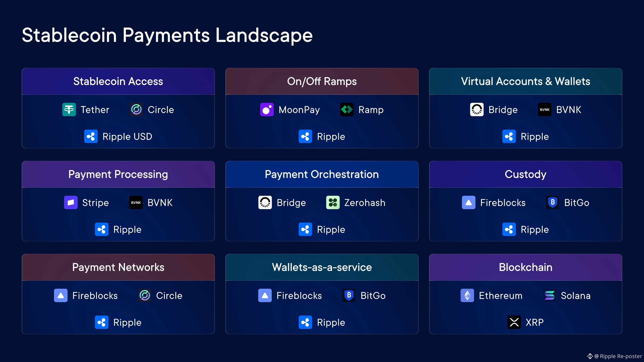
Task: Click the Ripple icon under Custody
Action: click(x=509, y=229)
